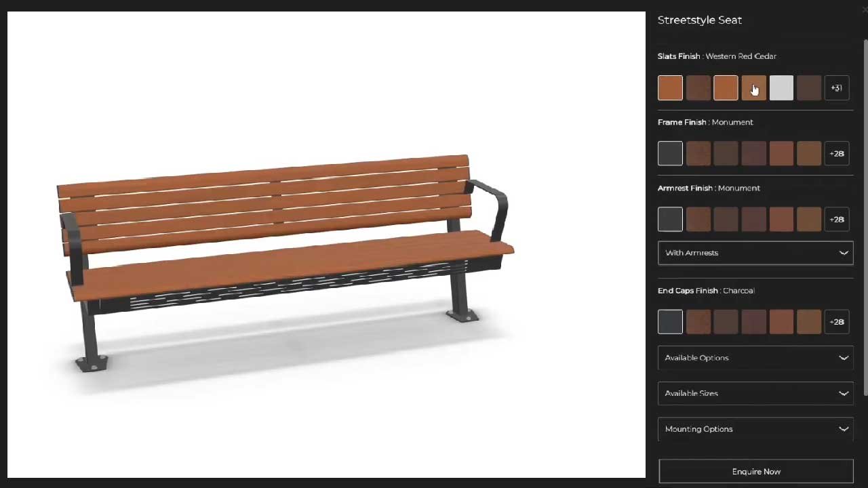Select the dark grey Monument Frame Finish swatch
The image size is (868, 488).
click(x=670, y=154)
